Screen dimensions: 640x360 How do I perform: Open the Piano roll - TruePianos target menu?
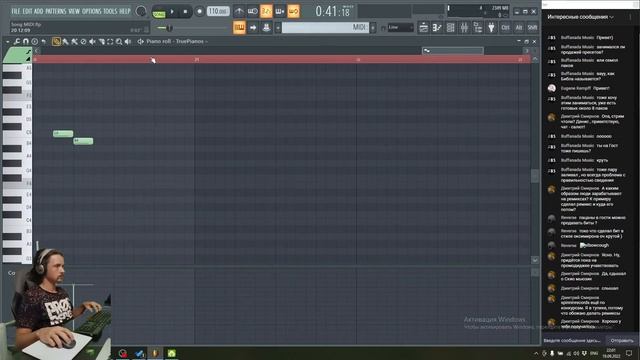point(177,42)
